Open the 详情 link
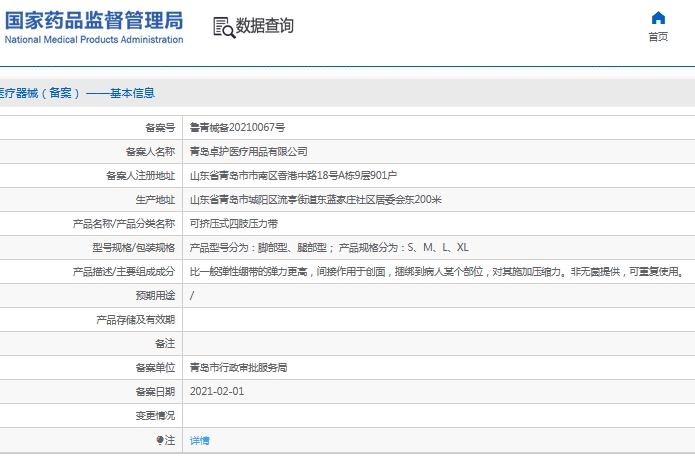Screen dimensions: 695x462 pyautogui.click(x=199, y=440)
